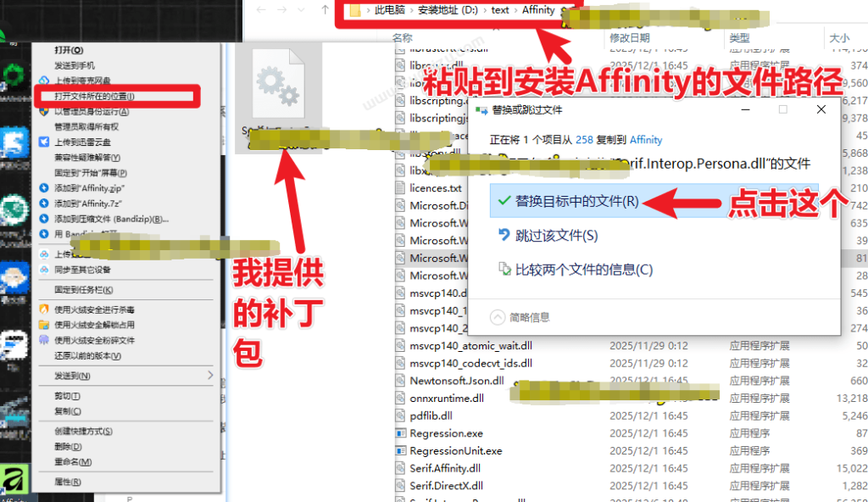This screenshot has width=868, height=502.
Task: Click the folder icon in the address bar
Action: point(357,11)
